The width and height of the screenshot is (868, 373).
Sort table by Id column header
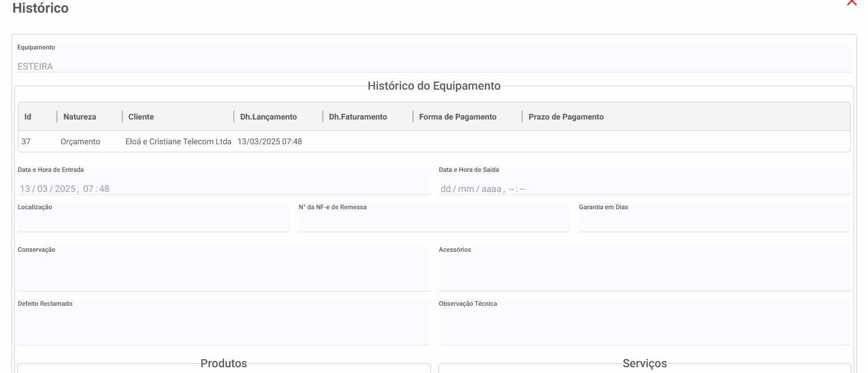tap(28, 117)
